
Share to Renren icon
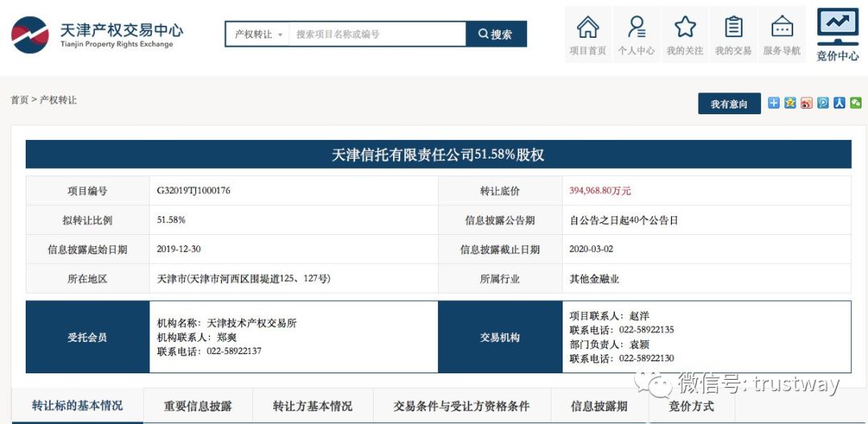839,103
